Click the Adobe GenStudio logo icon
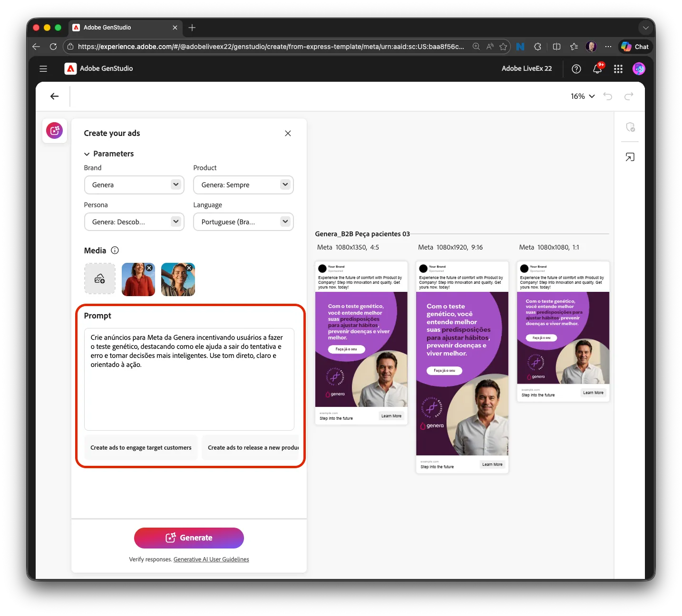This screenshot has height=616, width=682. (70, 68)
